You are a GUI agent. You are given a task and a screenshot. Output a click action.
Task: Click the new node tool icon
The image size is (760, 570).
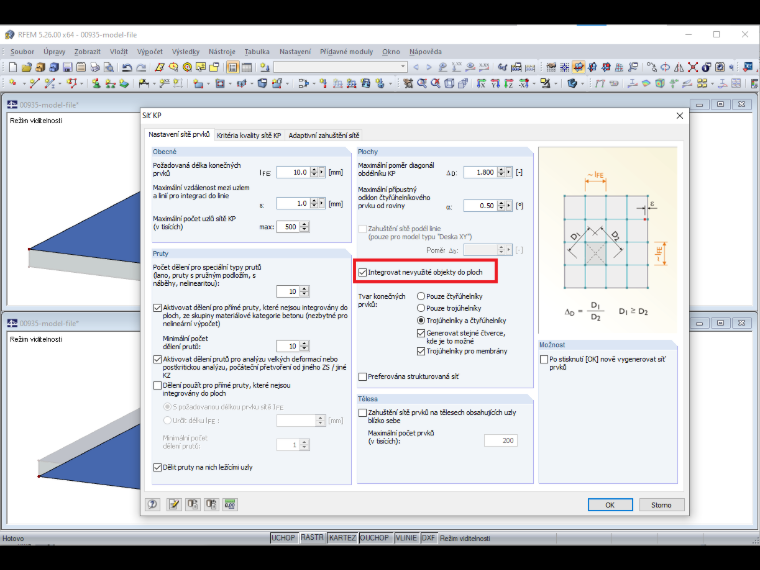(x=13, y=83)
